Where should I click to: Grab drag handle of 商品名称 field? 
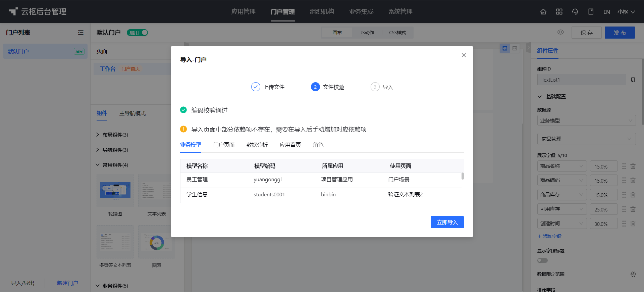624,166
